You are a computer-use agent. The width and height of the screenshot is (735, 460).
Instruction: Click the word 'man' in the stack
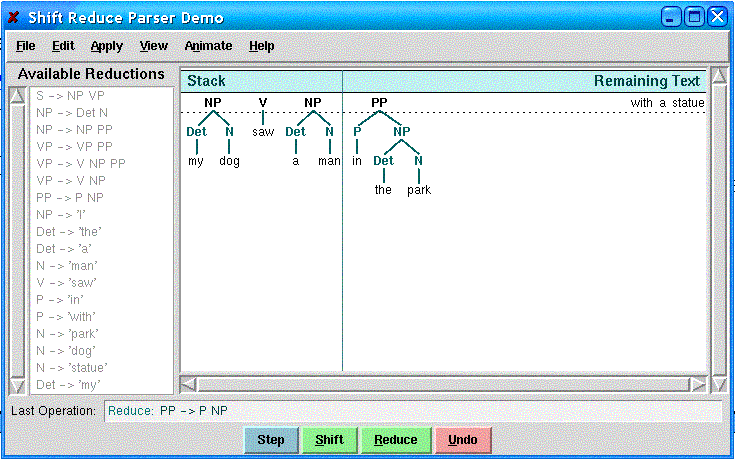pyautogui.click(x=330, y=161)
